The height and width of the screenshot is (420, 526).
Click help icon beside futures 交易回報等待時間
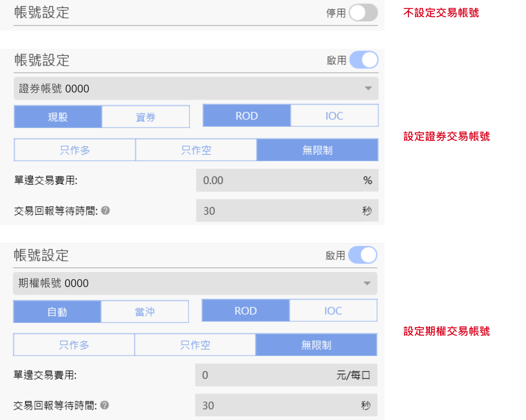pyautogui.click(x=105, y=405)
